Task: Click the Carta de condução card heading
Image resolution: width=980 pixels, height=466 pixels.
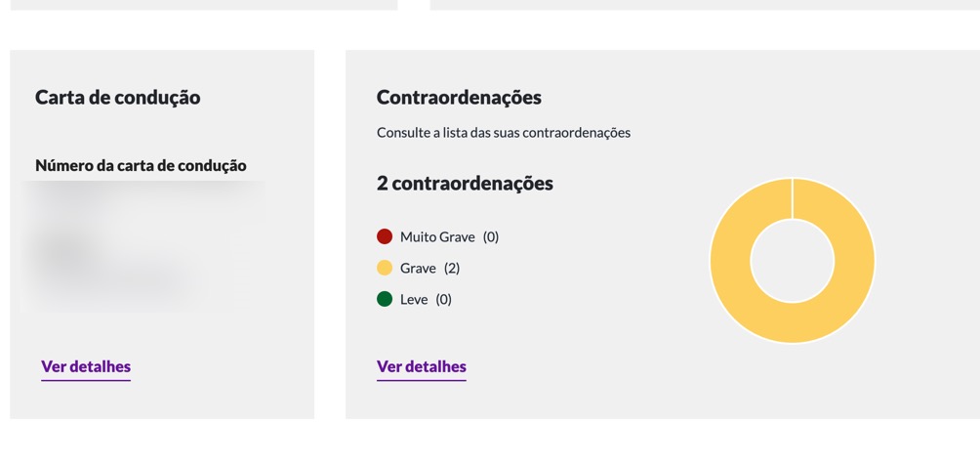Action: point(117,98)
